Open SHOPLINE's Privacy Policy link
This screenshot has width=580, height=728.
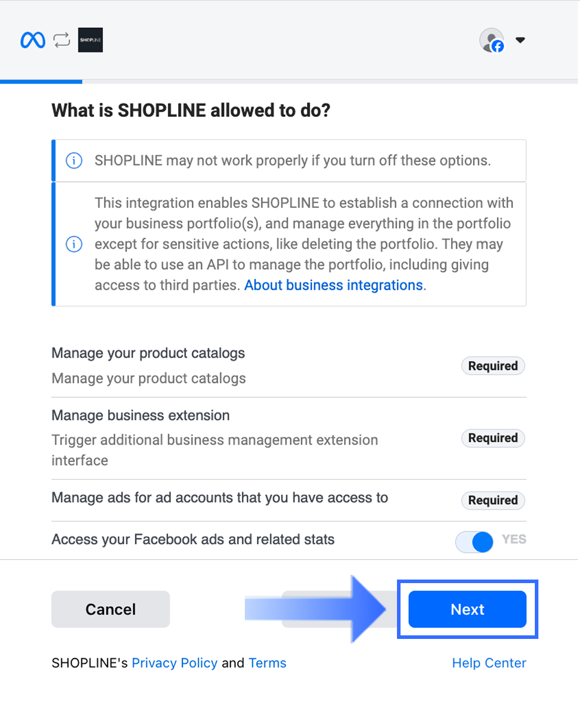[x=175, y=663]
